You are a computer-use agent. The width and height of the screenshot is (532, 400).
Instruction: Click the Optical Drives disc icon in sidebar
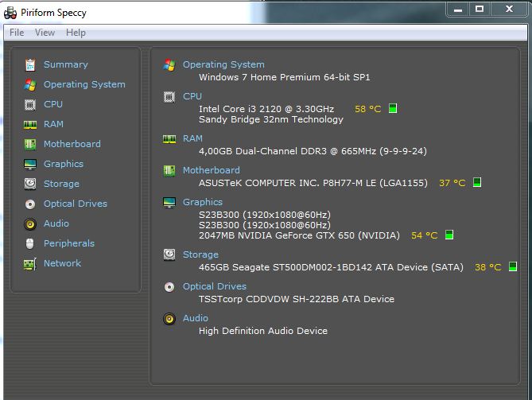coord(30,204)
